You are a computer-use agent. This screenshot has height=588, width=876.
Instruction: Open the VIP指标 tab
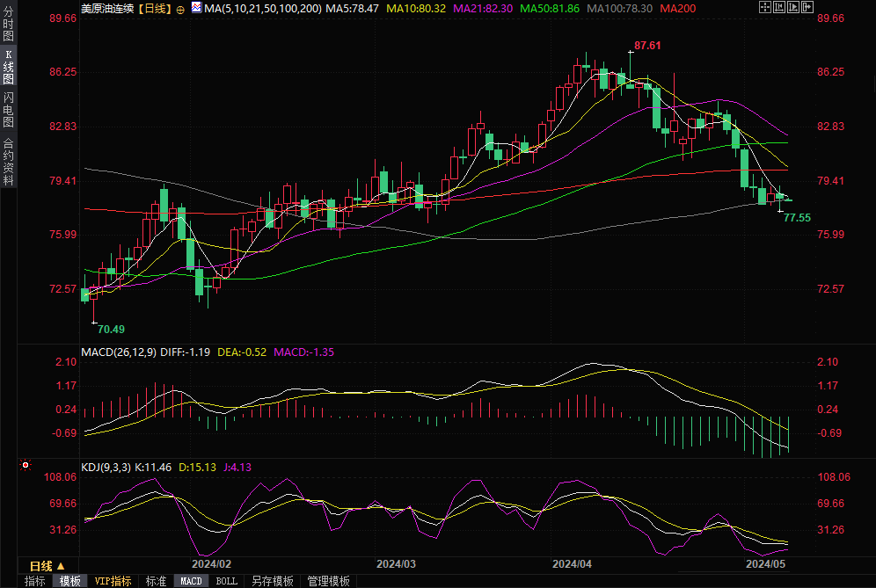[113, 581]
